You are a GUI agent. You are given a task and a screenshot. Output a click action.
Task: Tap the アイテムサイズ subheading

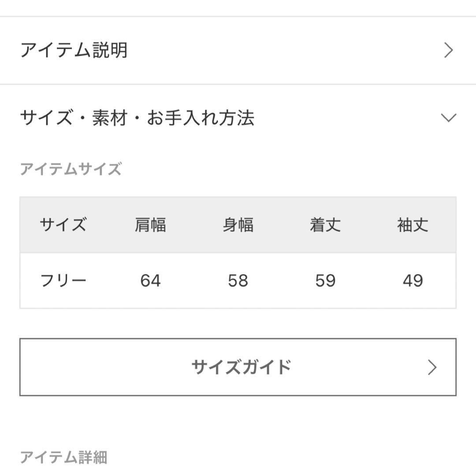point(71,169)
